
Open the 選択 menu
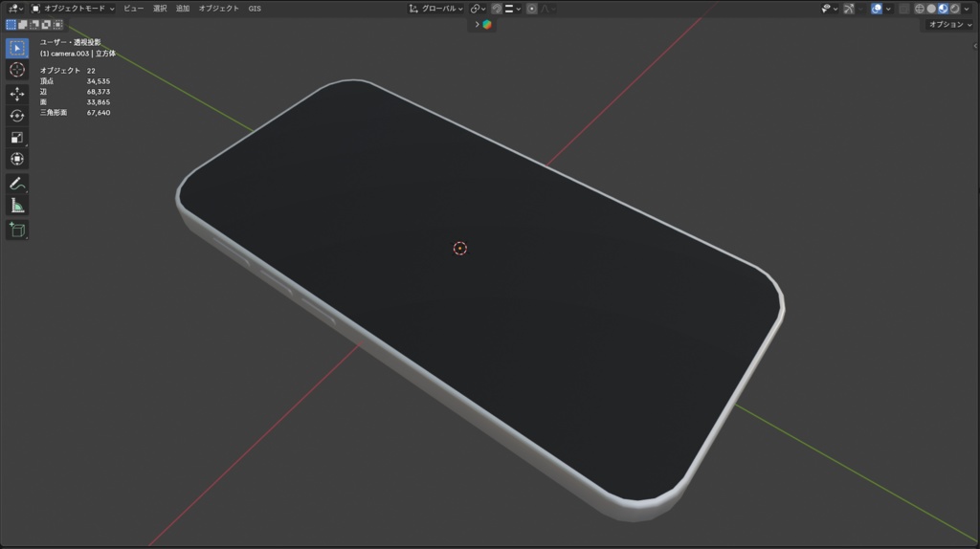click(x=160, y=8)
